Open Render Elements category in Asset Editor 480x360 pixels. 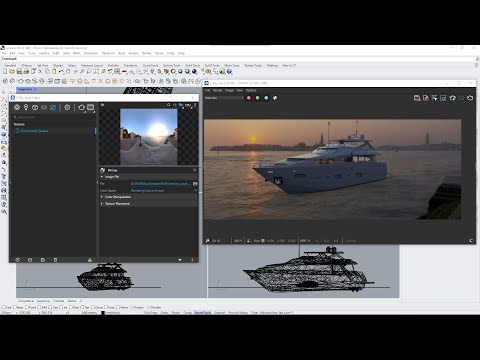point(44,107)
